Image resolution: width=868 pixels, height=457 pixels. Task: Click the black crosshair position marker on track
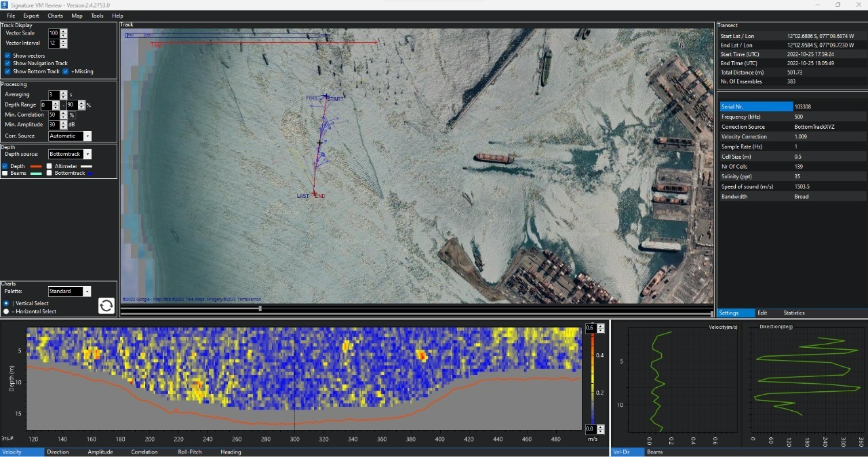coord(319,142)
